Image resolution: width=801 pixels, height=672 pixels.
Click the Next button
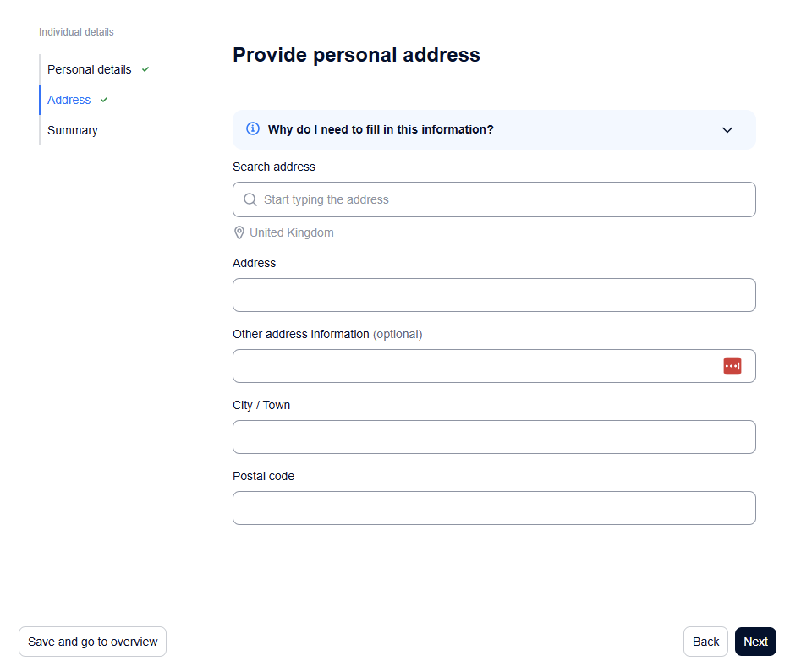pyautogui.click(x=755, y=642)
